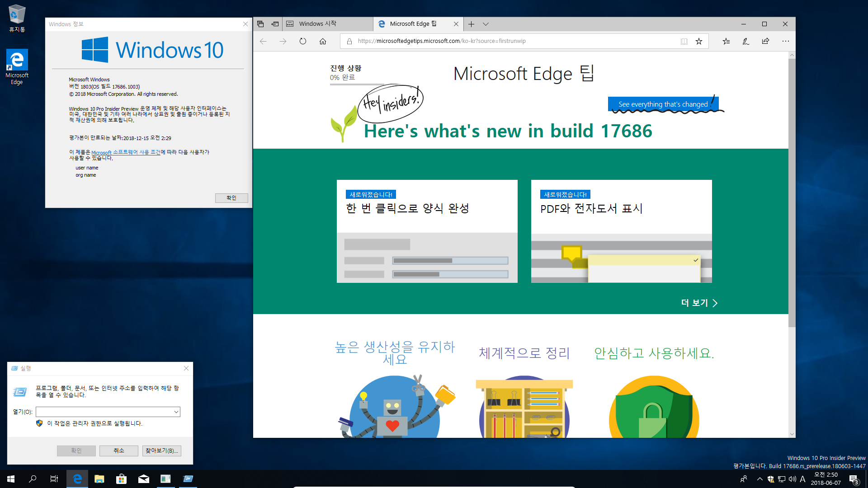The height and width of the screenshot is (488, 868).
Task: Click 확인 in Windows 정보 dialog
Action: (231, 198)
